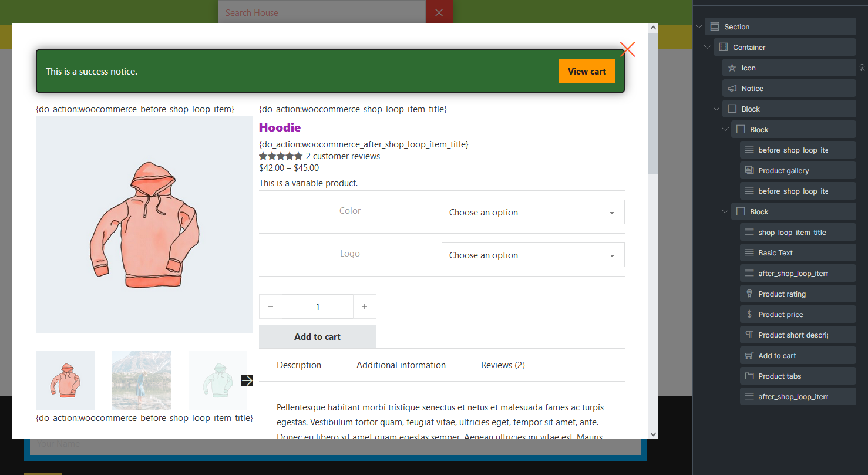The width and height of the screenshot is (868, 475).
Task: Select the mountain photo gallery thumbnail
Action: [x=142, y=380]
